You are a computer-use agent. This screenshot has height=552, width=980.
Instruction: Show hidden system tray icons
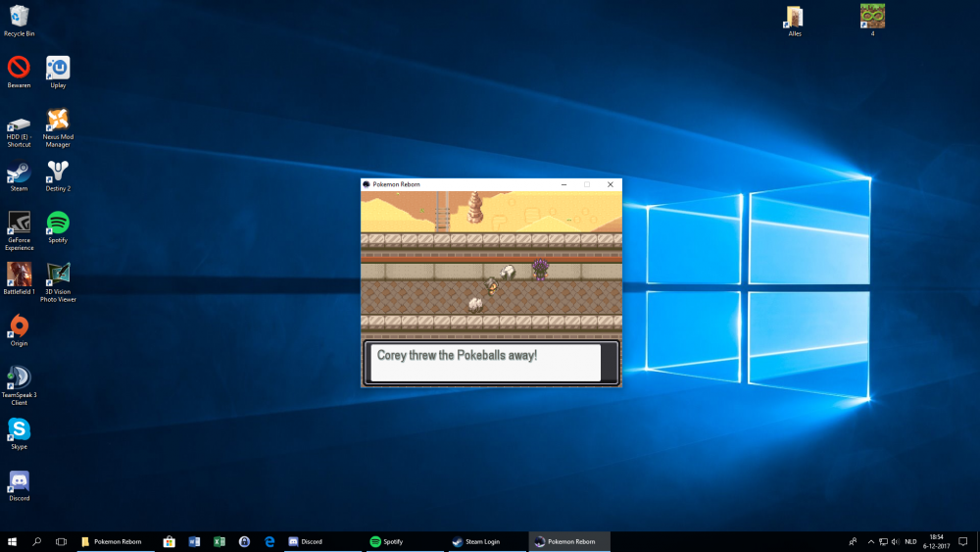870,541
